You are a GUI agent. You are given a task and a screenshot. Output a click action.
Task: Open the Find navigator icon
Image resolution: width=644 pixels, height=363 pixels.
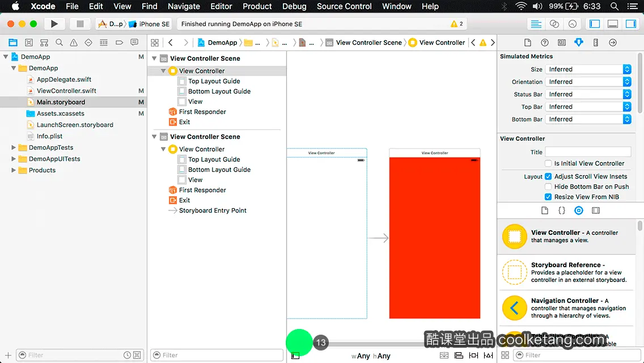[59, 43]
